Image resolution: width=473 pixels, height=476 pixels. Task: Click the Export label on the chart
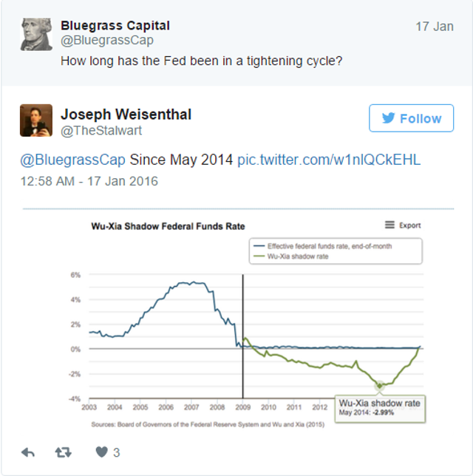(x=410, y=225)
